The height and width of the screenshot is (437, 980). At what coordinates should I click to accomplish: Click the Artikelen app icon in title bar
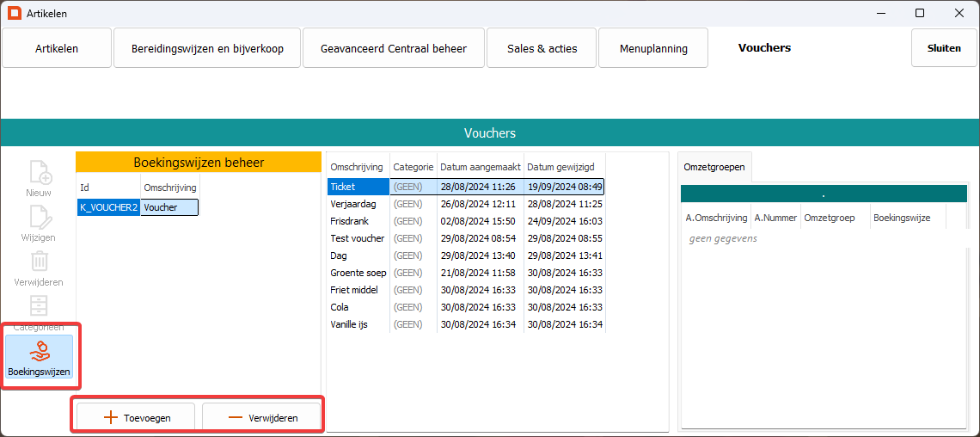point(15,13)
